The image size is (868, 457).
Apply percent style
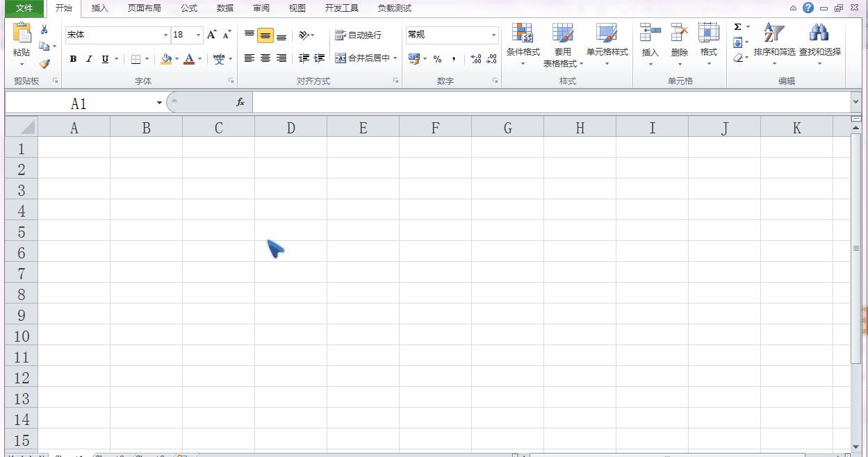[x=438, y=59]
